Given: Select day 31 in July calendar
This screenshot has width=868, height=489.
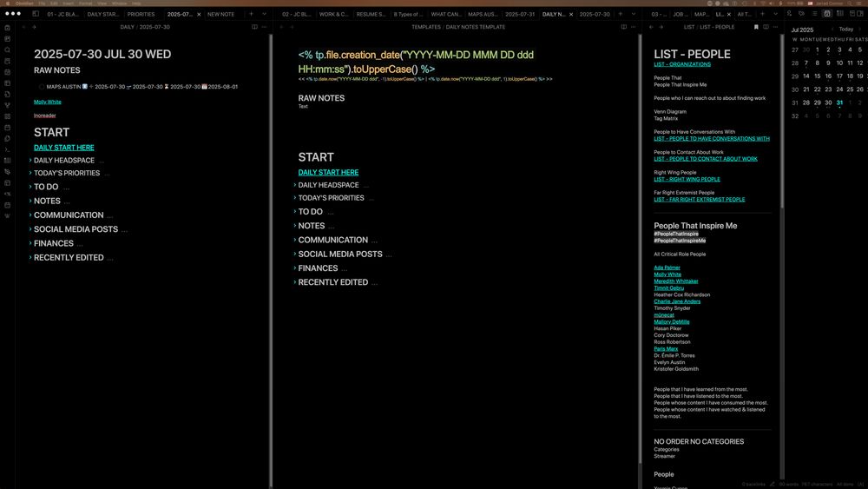Looking at the screenshot, I should click(839, 102).
